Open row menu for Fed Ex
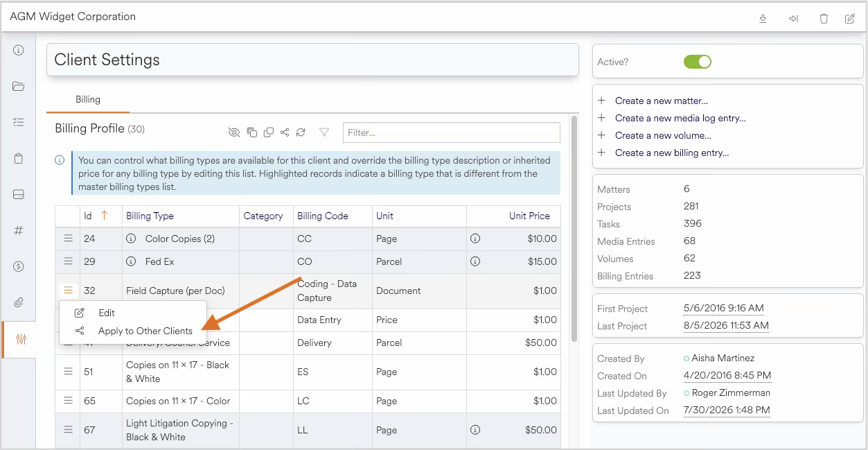868x450 pixels. pyautogui.click(x=68, y=261)
